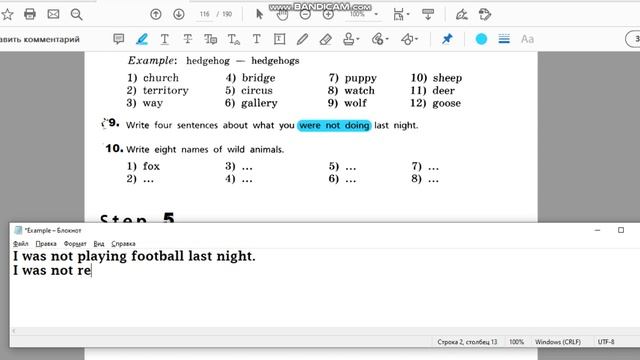
Task: Select the underline text tool
Action: (164, 39)
